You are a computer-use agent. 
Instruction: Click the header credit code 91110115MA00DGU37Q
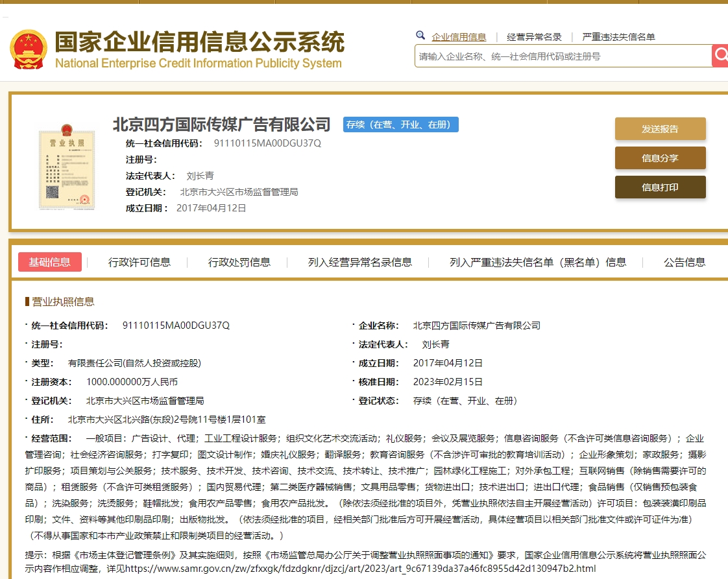[x=267, y=143]
